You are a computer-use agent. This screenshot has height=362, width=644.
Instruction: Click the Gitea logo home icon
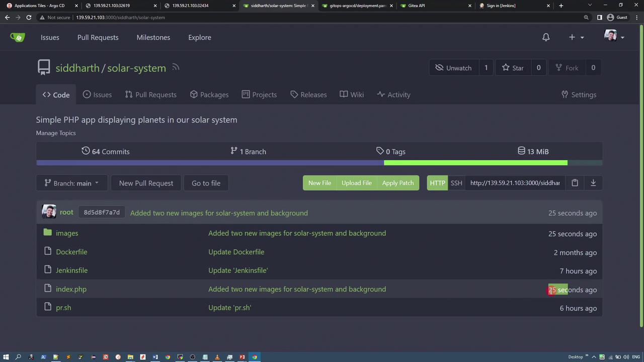click(x=18, y=37)
